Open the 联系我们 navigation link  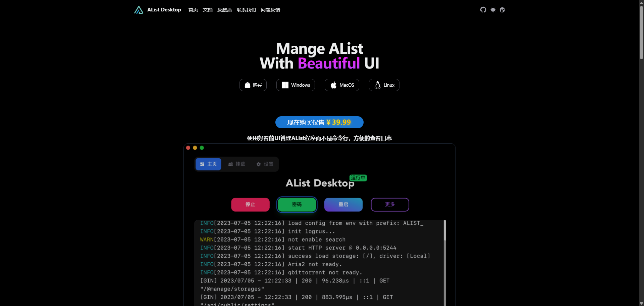246,10
